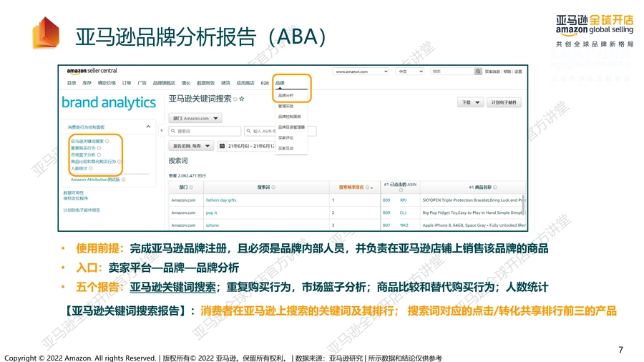Click the ASIN link in SKYOPEN bracelet row
The image size is (644, 362).
(395, 200)
